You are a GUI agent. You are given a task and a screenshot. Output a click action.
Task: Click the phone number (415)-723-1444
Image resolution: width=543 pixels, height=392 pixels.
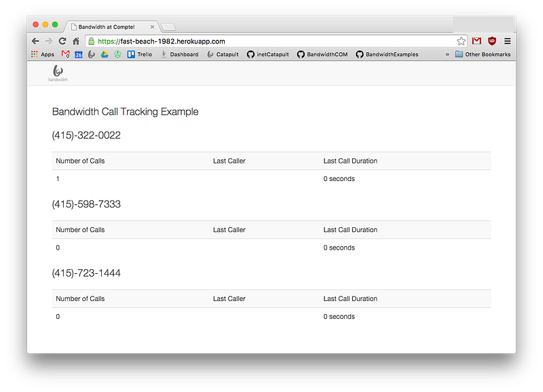[x=86, y=273]
